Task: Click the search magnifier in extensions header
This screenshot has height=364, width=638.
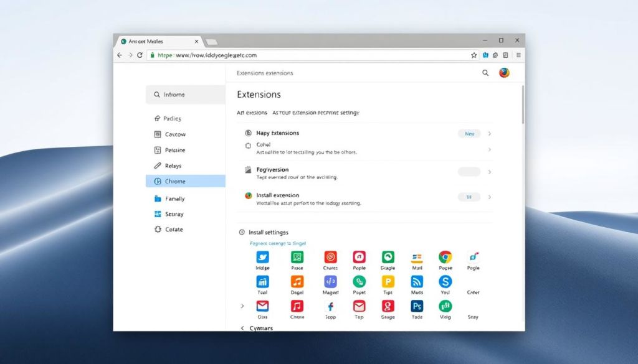Action: [x=485, y=73]
